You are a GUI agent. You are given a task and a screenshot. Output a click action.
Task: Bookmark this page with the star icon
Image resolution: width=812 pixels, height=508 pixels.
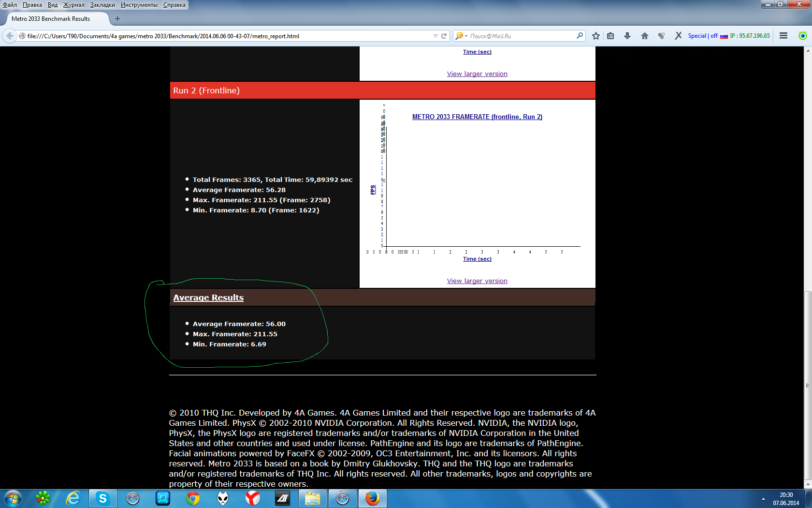click(596, 36)
